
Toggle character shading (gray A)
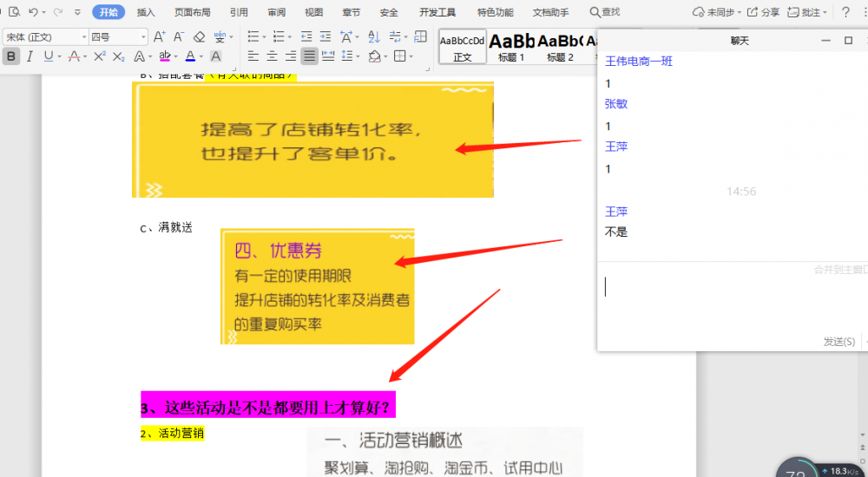point(216,56)
